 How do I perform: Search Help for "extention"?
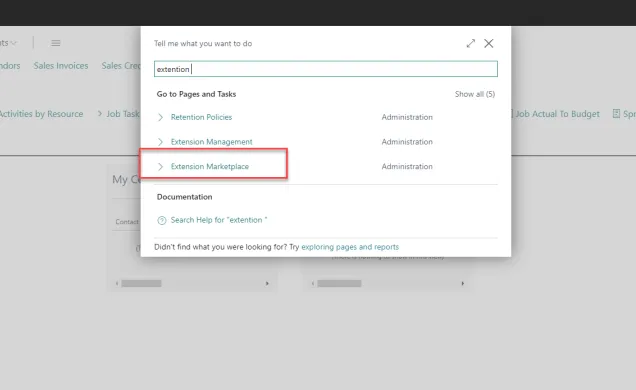click(x=219, y=220)
